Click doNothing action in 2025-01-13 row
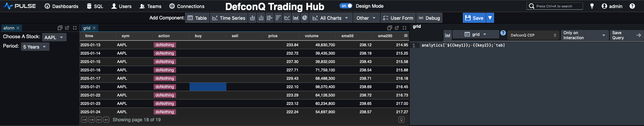This screenshot has height=126, width=644. (165, 45)
